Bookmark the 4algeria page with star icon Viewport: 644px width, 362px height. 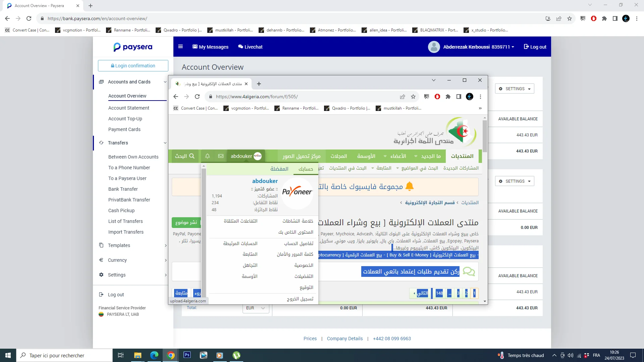[x=413, y=97]
